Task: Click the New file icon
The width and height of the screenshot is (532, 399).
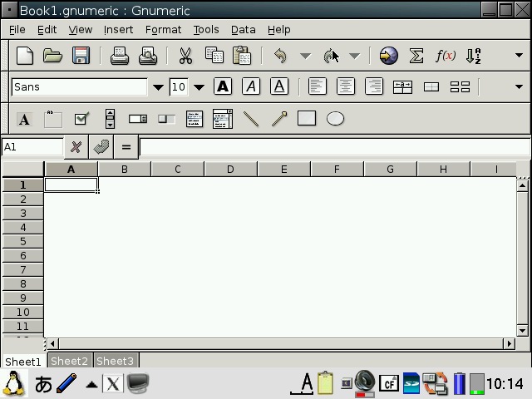Action: (25, 56)
